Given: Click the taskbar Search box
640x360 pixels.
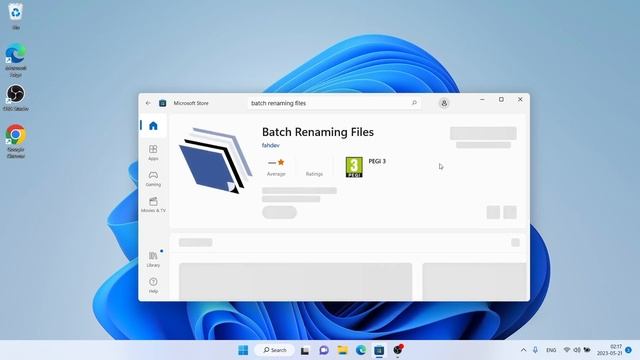Looking at the screenshot, I should coord(274,350).
